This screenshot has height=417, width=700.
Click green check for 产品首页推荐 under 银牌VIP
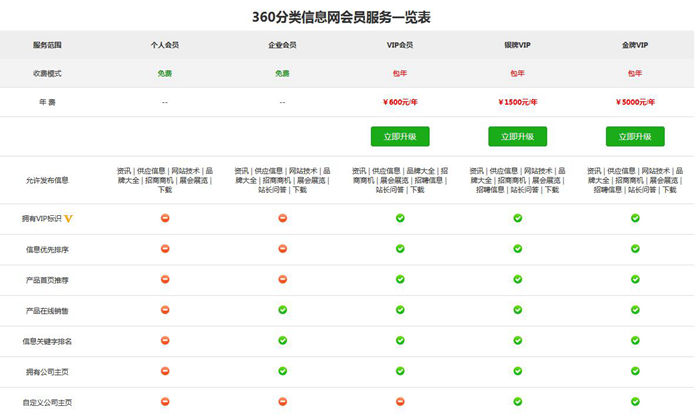(x=517, y=279)
